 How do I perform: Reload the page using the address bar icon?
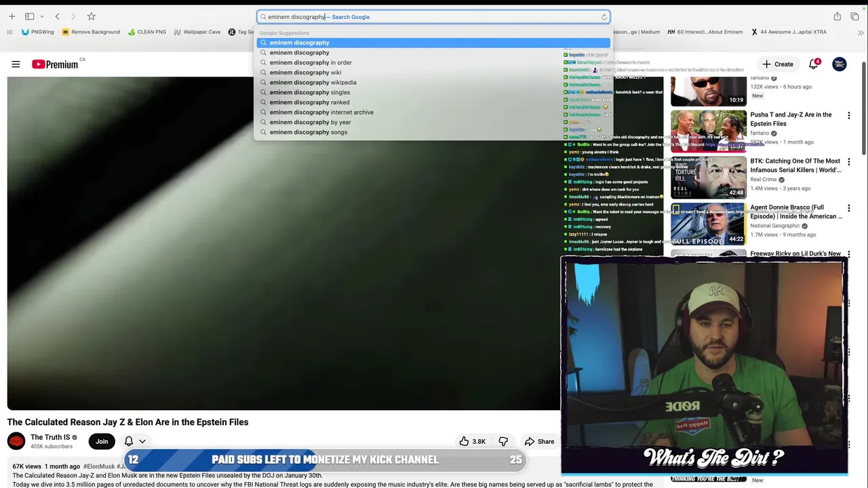tap(604, 17)
